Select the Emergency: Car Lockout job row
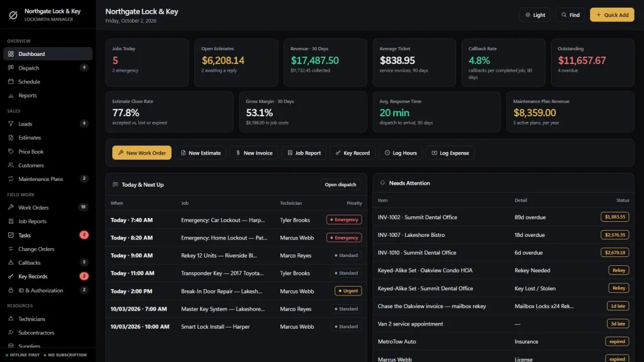644x362 pixels. coord(236,220)
